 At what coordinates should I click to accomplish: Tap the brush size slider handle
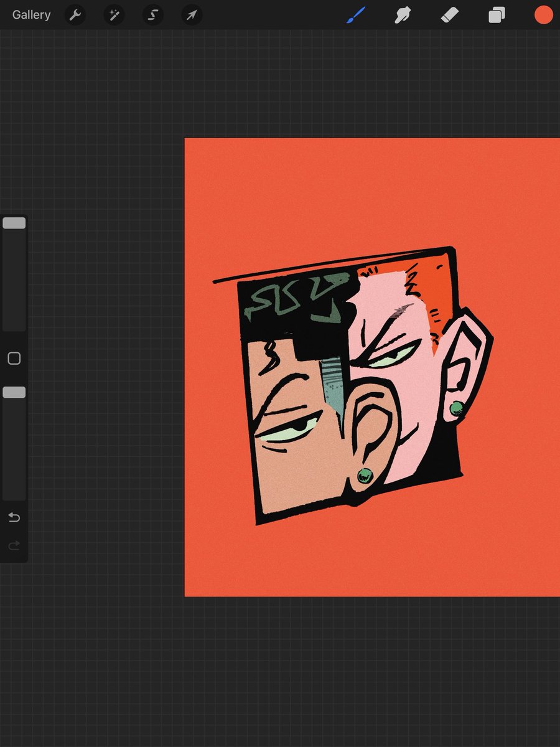click(x=14, y=223)
